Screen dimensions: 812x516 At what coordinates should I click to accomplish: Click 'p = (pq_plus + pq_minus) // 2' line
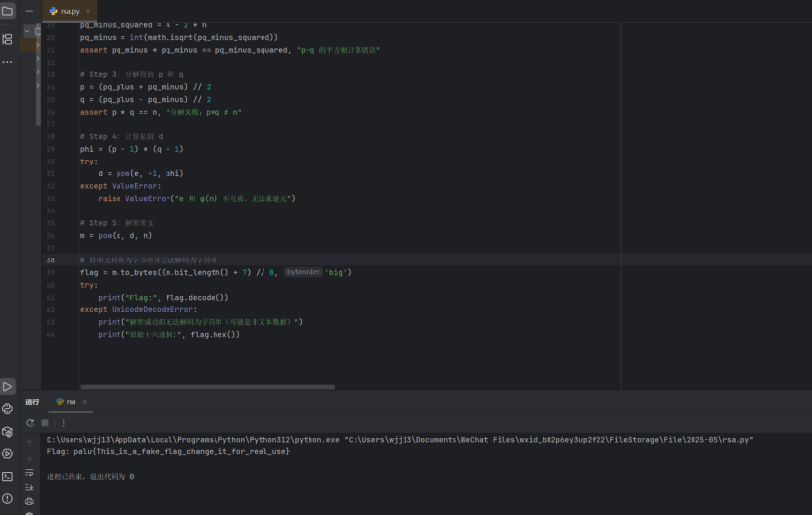(x=146, y=87)
